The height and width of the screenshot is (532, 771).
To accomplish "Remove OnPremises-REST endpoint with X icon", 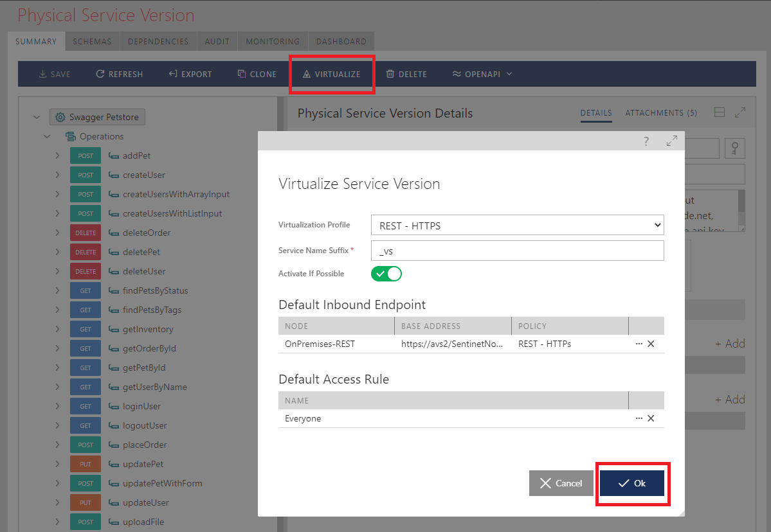I will pyautogui.click(x=651, y=344).
